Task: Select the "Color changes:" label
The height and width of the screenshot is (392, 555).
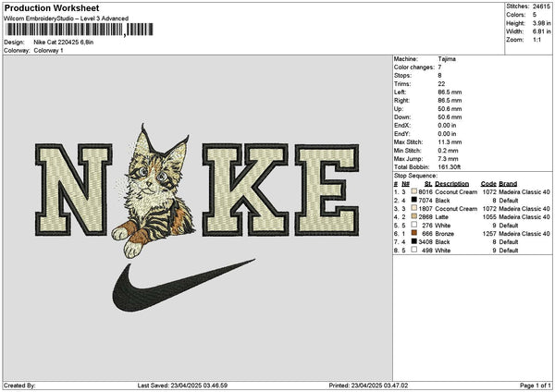Action: (x=414, y=67)
